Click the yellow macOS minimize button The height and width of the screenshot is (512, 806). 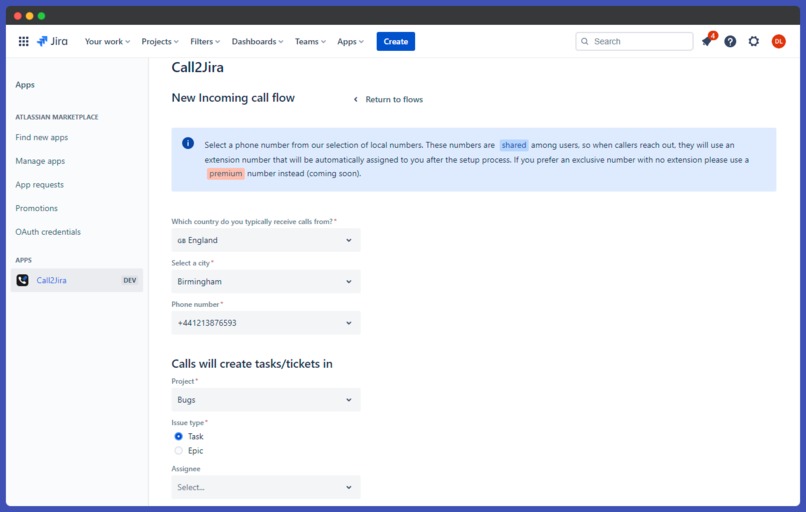pos(29,16)
